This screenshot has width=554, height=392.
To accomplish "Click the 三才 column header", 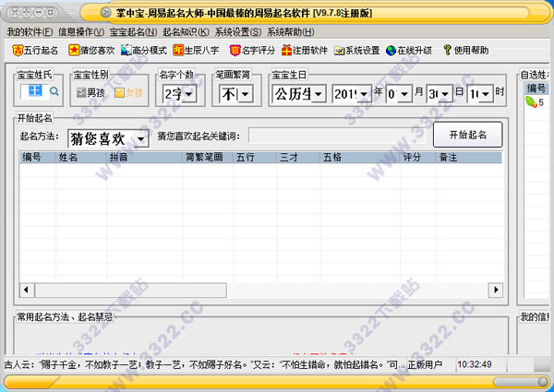I will tap(298, 157).
